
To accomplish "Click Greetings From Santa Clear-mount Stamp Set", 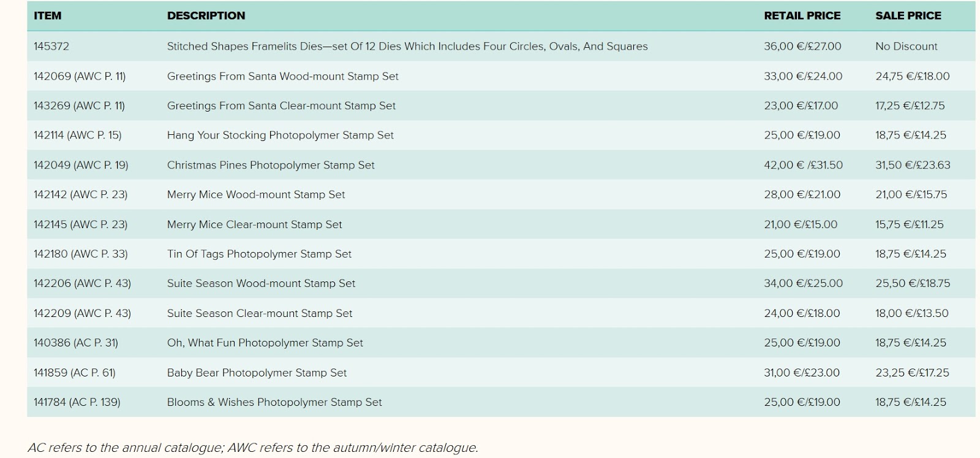I will click(282, 105).
